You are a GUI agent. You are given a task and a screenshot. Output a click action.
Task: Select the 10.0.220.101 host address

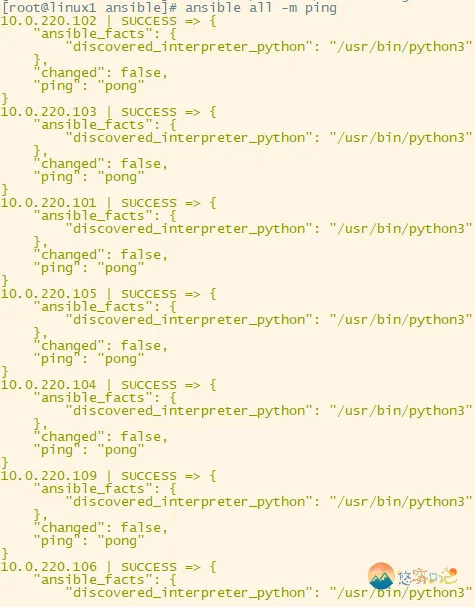pyautogui.click(x=48, y=203)
